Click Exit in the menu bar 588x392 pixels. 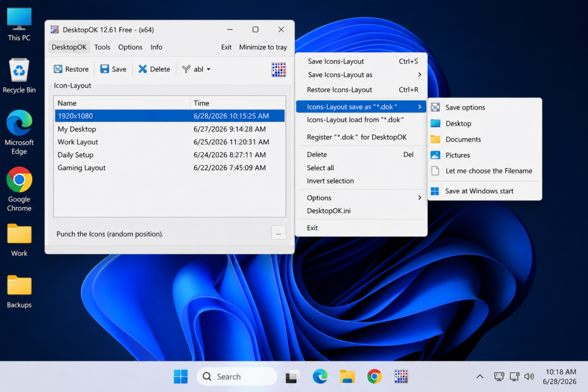pos(226,47)
